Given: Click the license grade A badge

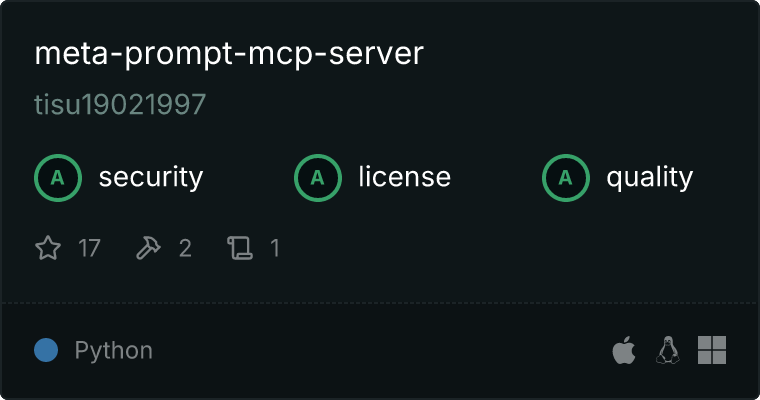Looking at the screenshot, I should pos(318,177).
